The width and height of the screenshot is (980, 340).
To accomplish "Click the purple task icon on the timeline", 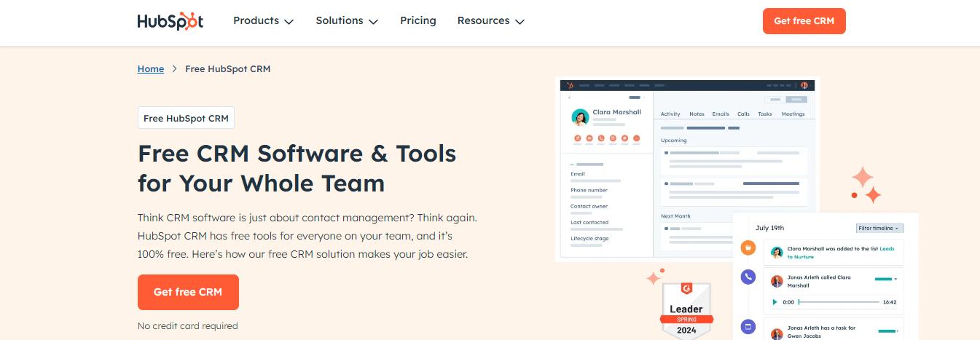I will 748,326.
